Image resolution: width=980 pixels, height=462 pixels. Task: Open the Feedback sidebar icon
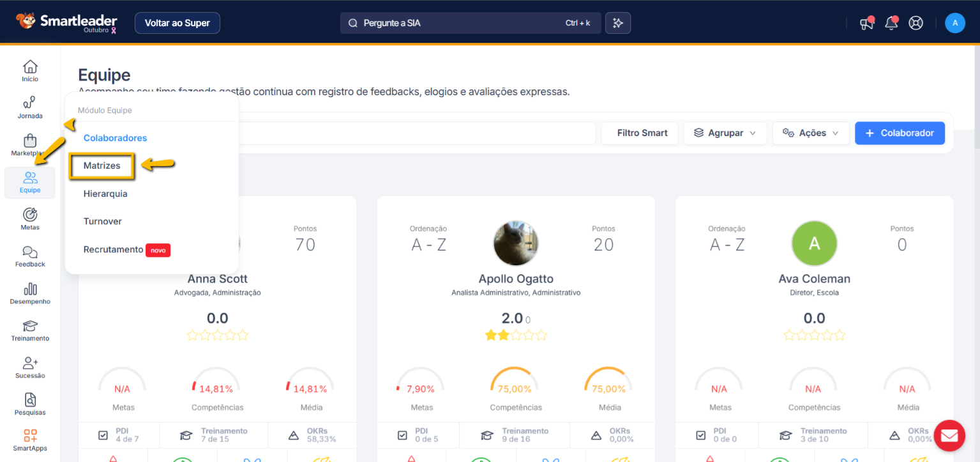[x=30, y=256]
